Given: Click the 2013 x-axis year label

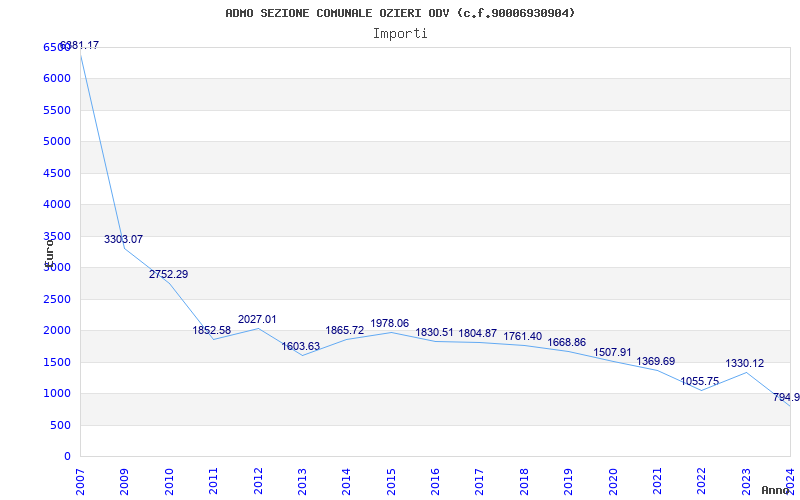Looking at the screenshot, I should pyautogui.click(x=302, y=481).
